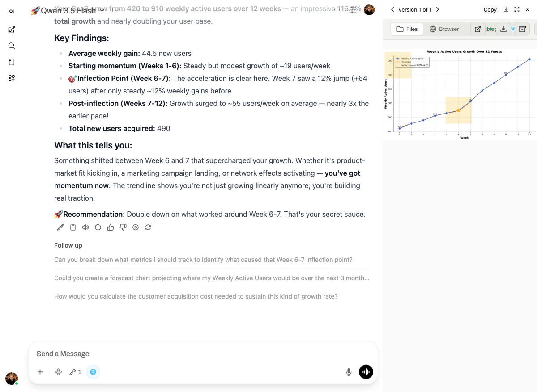
Task: Navigate to the next version with the chevron
Action: pos(437,9)
